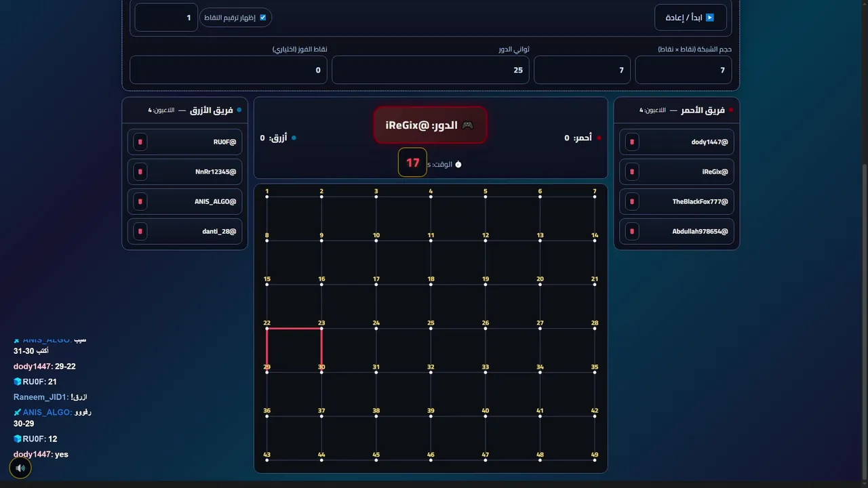Click grid dot number 7
This screenshot has width=868, height=488.
(595, 197)
